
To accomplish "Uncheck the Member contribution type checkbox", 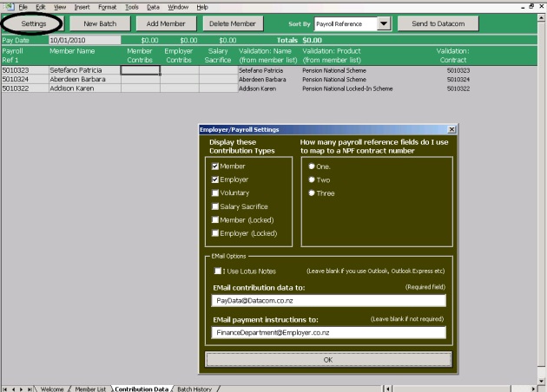I will pyautogui.click(x=214, y=166).
